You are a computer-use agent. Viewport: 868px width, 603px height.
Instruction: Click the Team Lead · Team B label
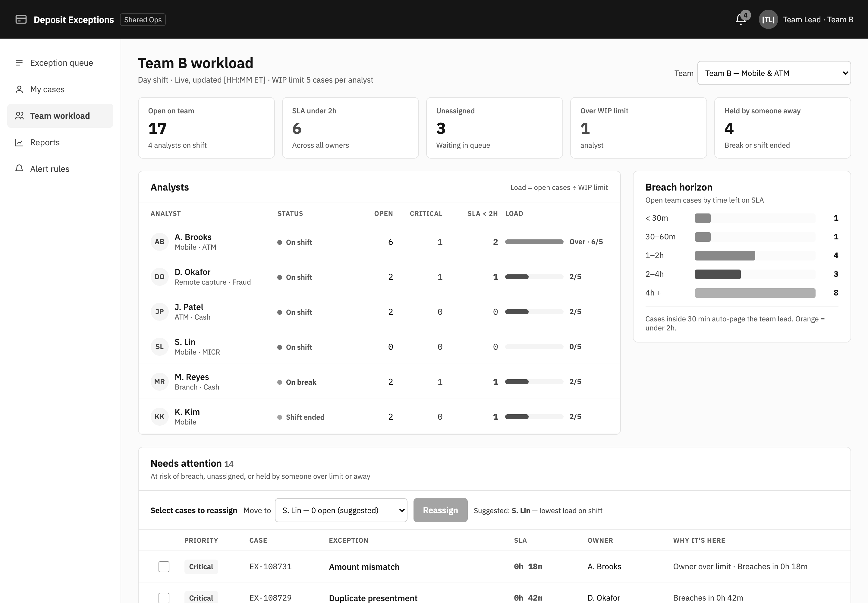click(818, 20)
